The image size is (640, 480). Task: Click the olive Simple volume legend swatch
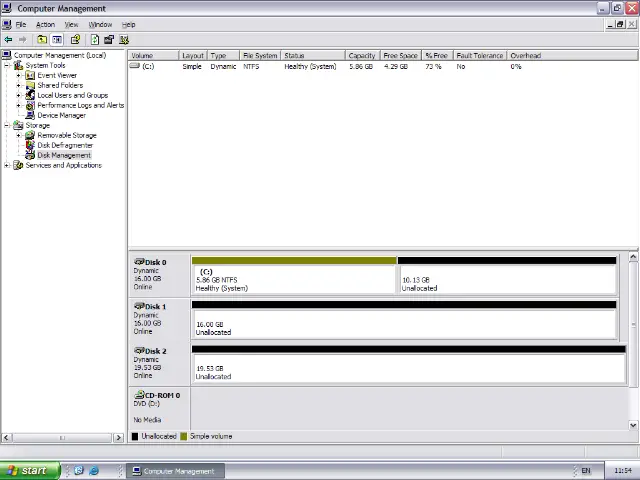[x=183, y=437]
